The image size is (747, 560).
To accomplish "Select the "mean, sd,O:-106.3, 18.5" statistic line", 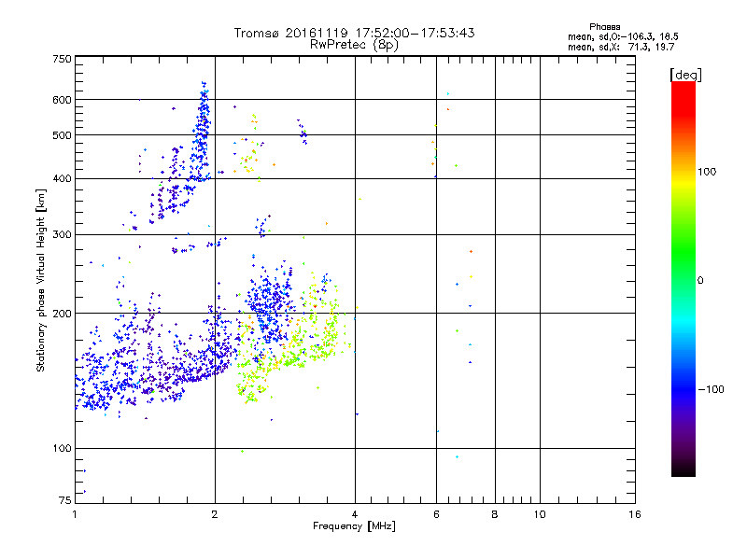I will click(x=623, y=37).
